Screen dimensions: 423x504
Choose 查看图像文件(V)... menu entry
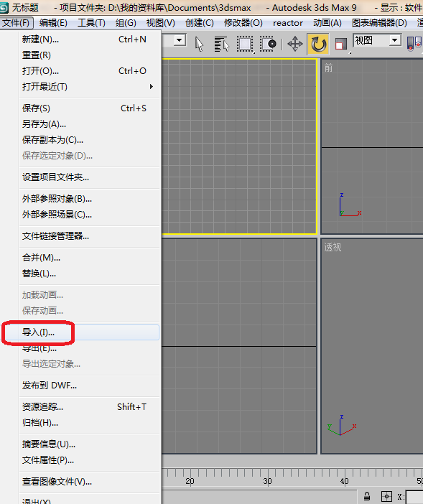click(89, 482)
